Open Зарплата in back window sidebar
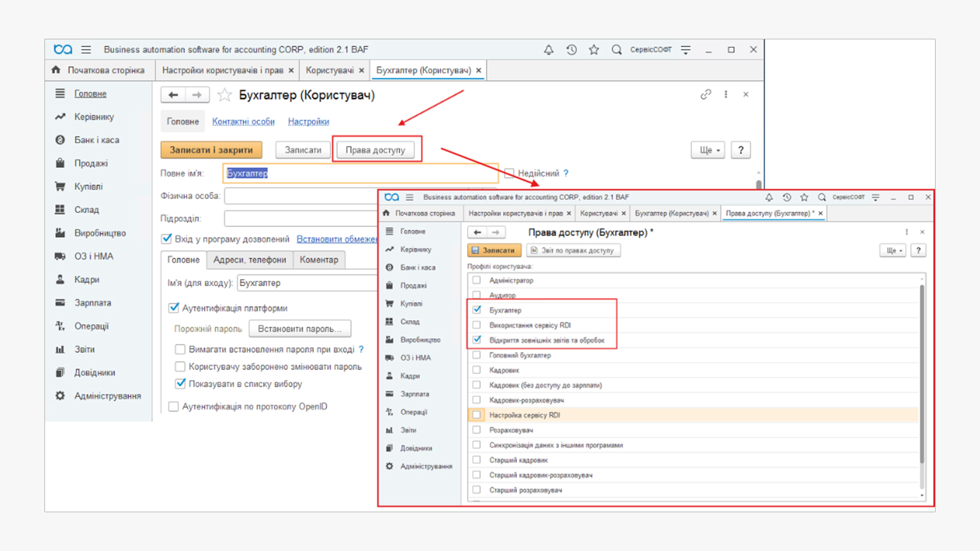Viewport: 980px width, 551px height. click(92, 303)
